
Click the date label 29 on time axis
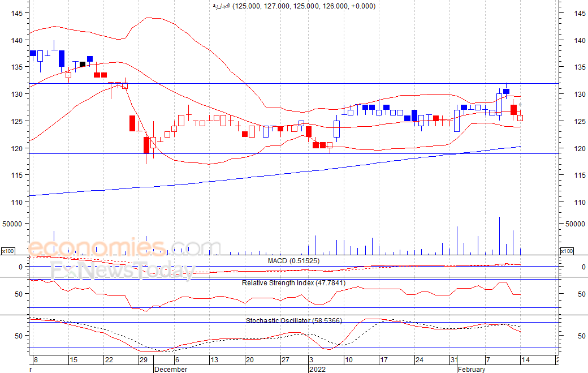coord(143,360)
